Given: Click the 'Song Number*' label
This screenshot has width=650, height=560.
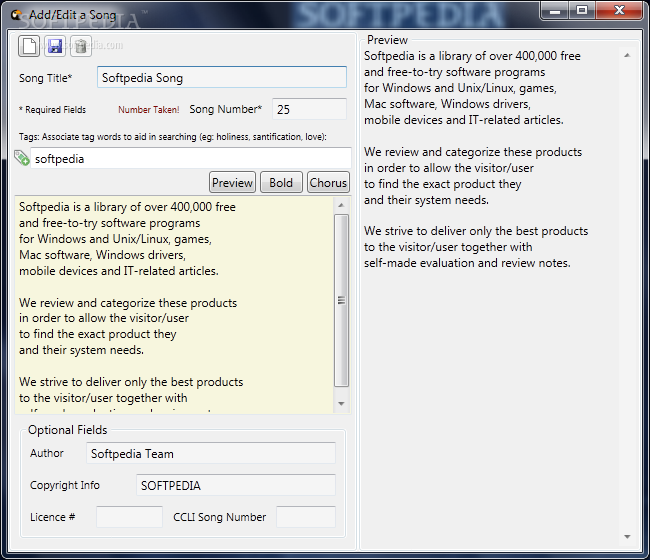Looking at the screenshot, I should pyautogui.click(x=226, y=109).
